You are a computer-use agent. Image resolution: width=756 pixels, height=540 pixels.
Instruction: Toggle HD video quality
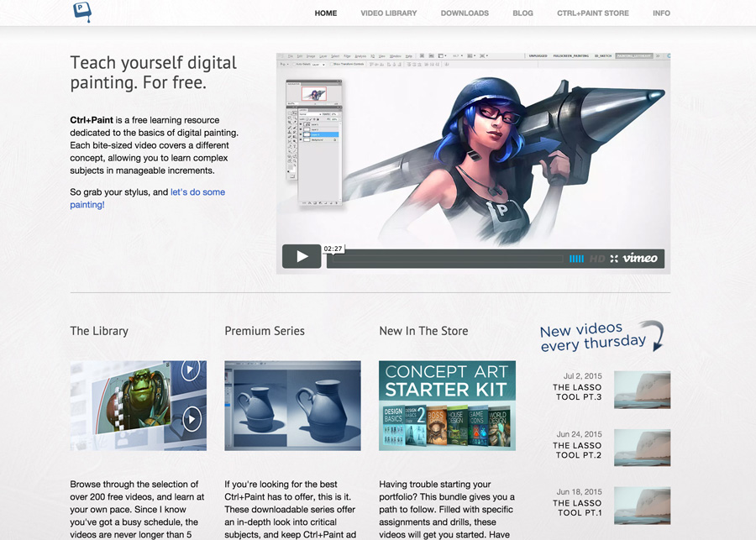pyautogui.click(x=597, y=259)
